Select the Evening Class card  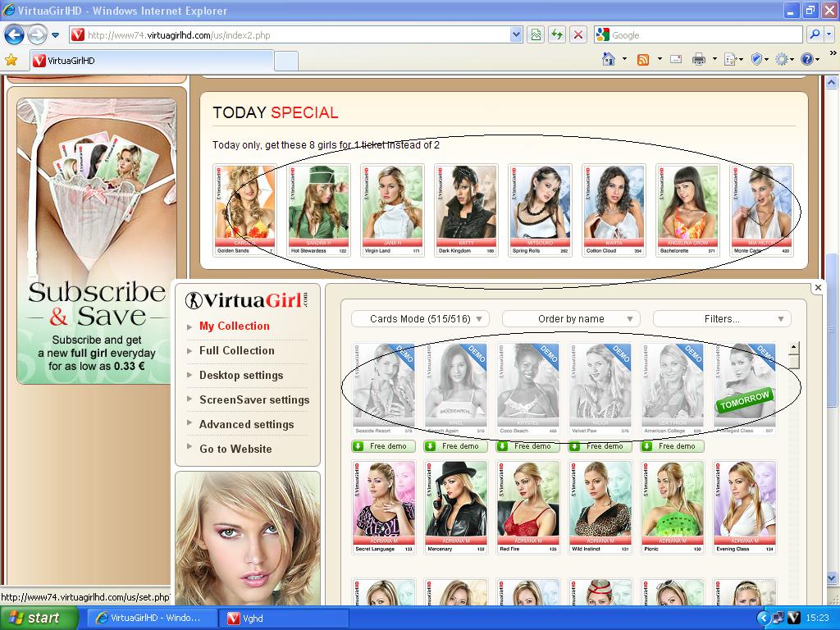coord(745,507)
